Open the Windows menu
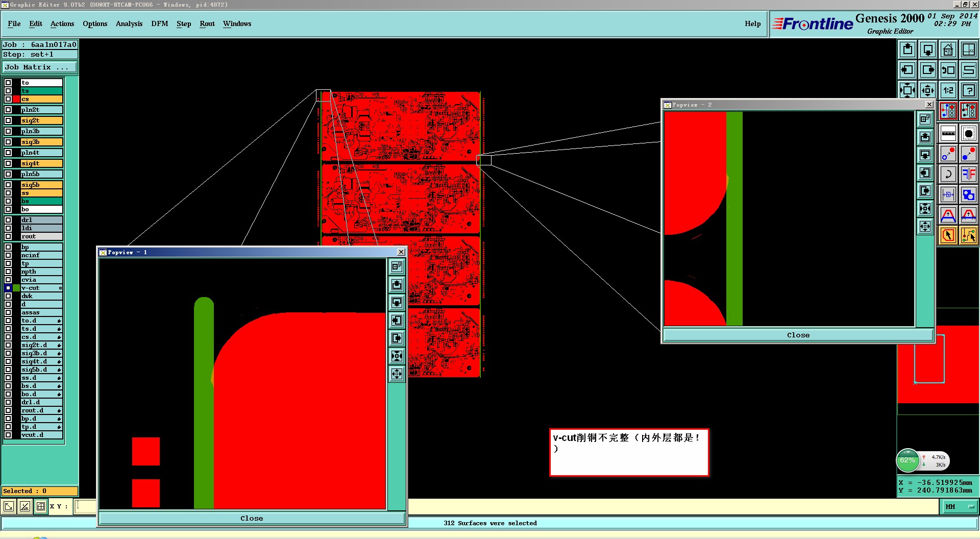This screenshot has width=980, height=539. pos(237,23)
